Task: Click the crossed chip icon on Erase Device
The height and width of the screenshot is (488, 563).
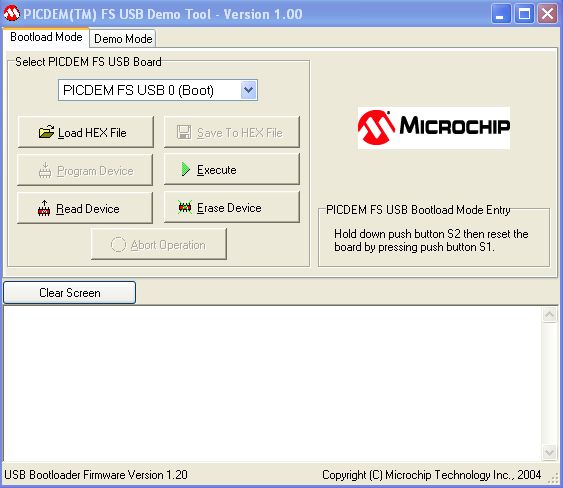Action: [x=185, y=207]
